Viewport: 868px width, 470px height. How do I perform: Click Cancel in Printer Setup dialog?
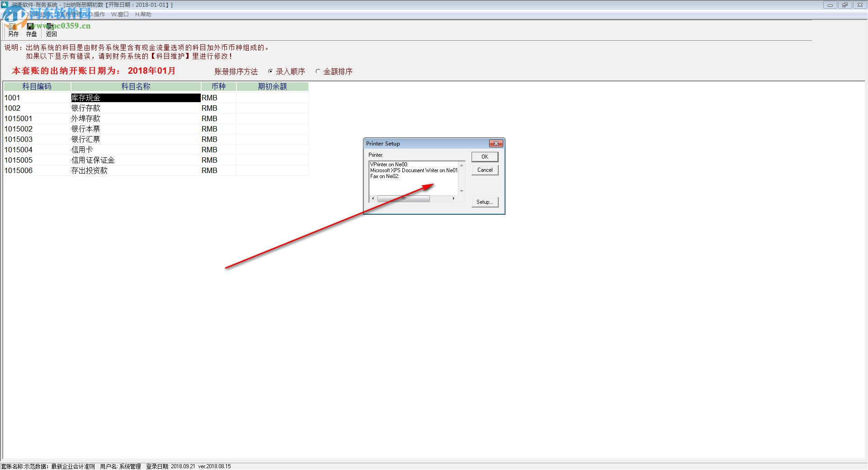coord(485,170)
